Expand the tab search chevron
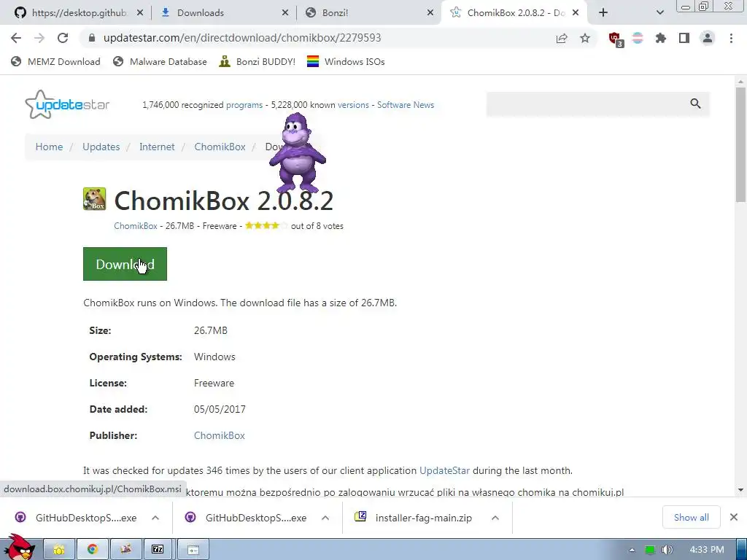 tap(659, 13)
